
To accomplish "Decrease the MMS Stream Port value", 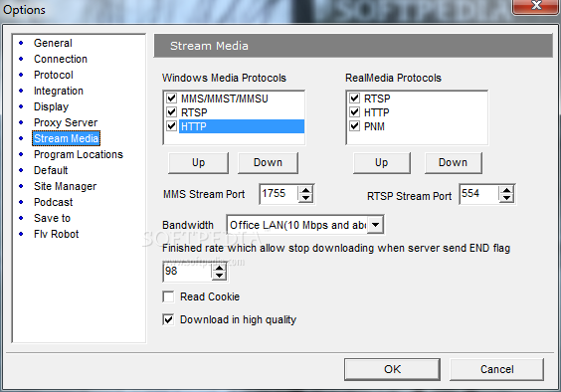I will pyautogui.click(x=305, y=198).
